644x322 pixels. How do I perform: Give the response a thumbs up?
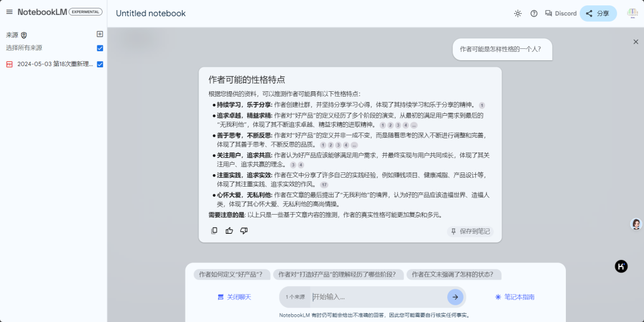pyautogui.click(x=229, y=231)
